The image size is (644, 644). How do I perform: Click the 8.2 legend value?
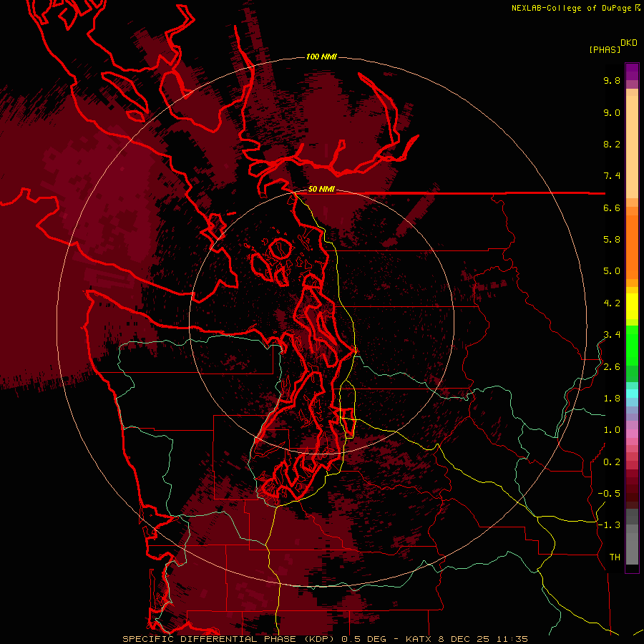[612, 144]
